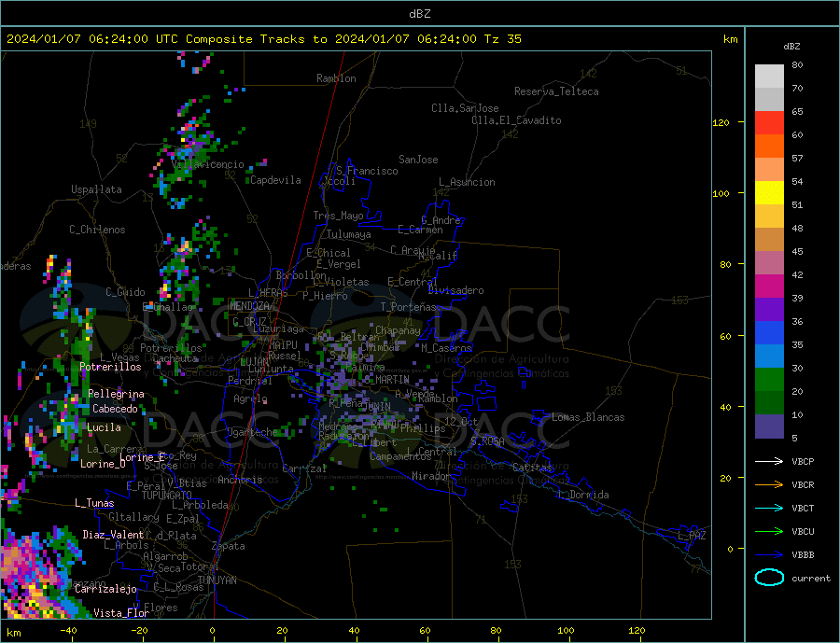
Task: Click the Villavicencio place label
Action: point(208,164)
